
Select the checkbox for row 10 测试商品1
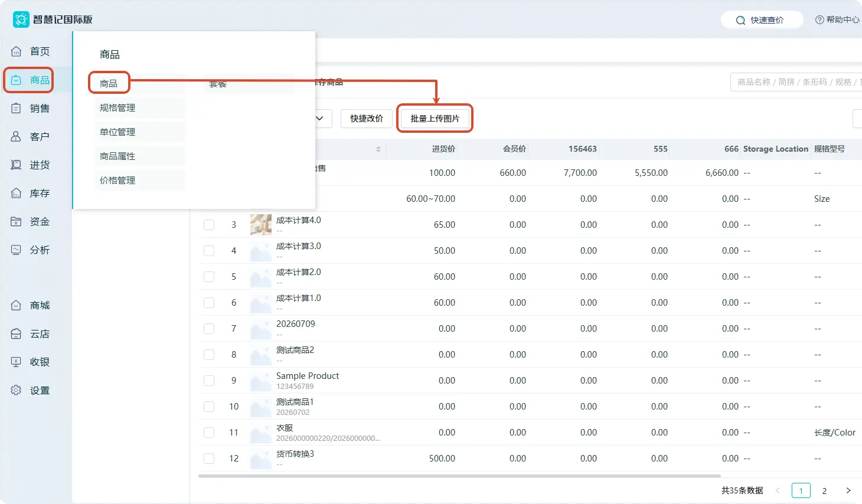click(209, 407)
